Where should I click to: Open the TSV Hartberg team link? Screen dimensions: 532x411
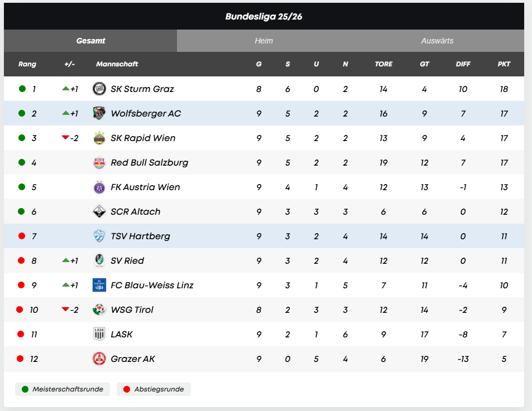(x=140, y=236)
